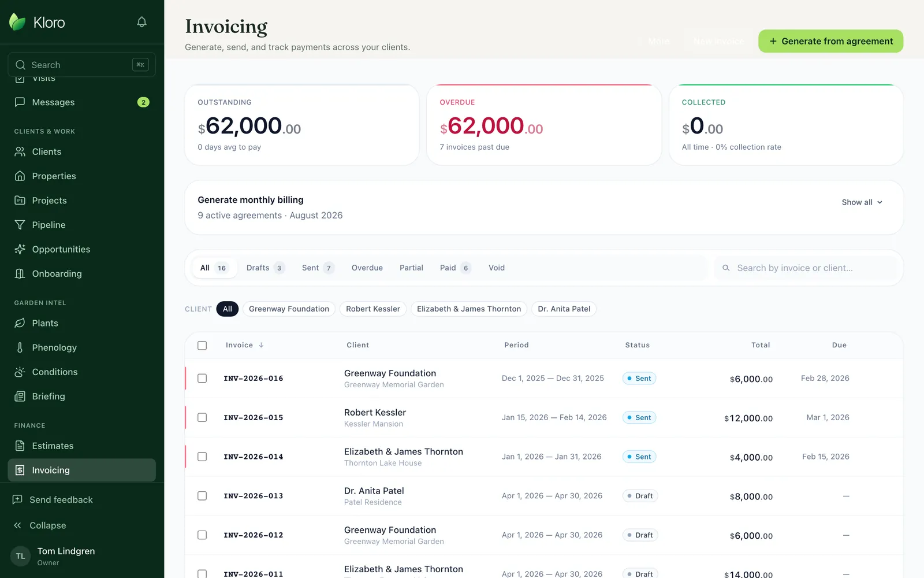The width and height of the screenshot is (924, 578).
Task: Click the Status column header
Action: point(638,345)
